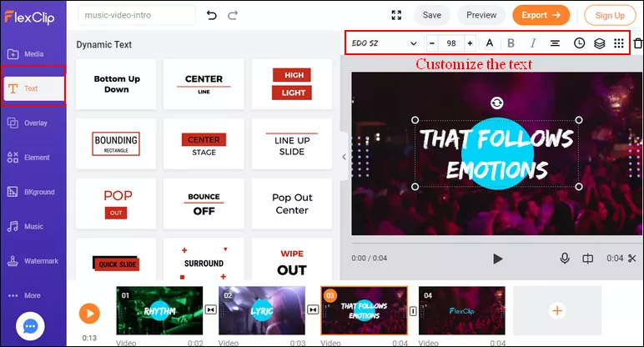Image resolution: width=644 pixels, height=347 pixels.
Task: Choose the Wipe Out text style
Action: click(x=292, y=259)
